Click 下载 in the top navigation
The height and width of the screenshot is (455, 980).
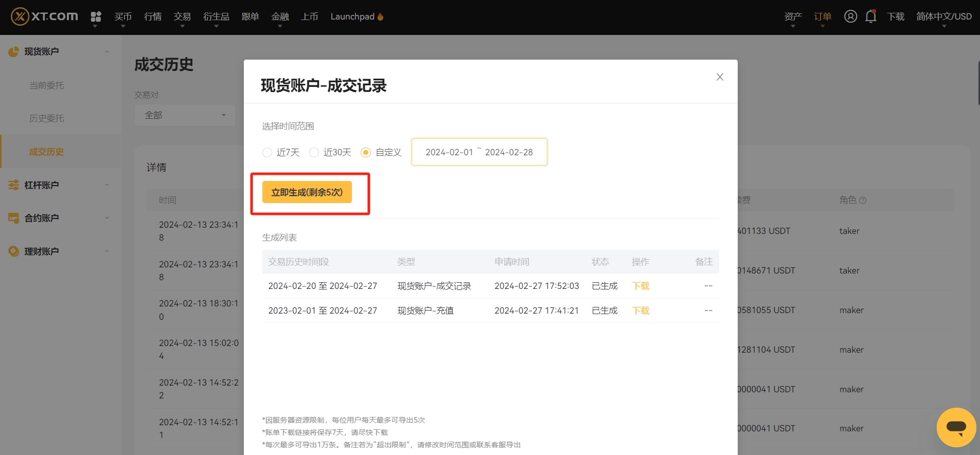[x=896, y=16]
